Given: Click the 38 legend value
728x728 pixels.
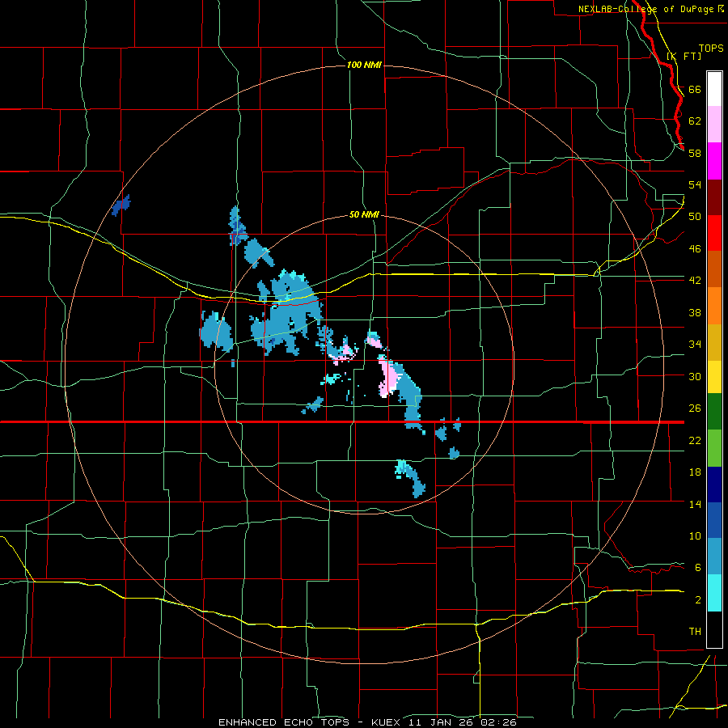Looking at the screenshot, I should coord(695,312).
